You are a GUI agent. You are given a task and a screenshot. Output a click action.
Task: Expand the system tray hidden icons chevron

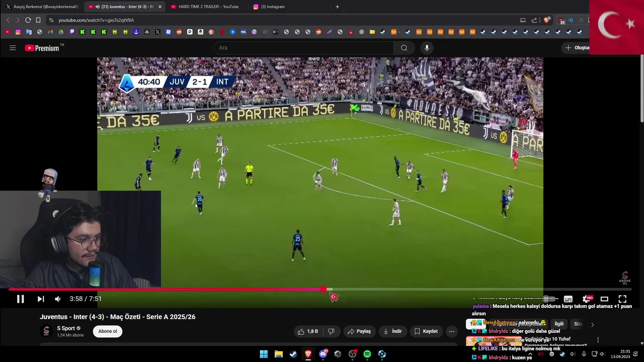click(x=530, y=354)
